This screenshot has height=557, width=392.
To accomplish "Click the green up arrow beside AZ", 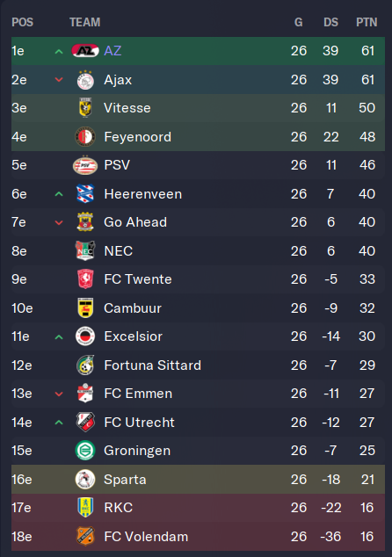I will coord(59,52).
